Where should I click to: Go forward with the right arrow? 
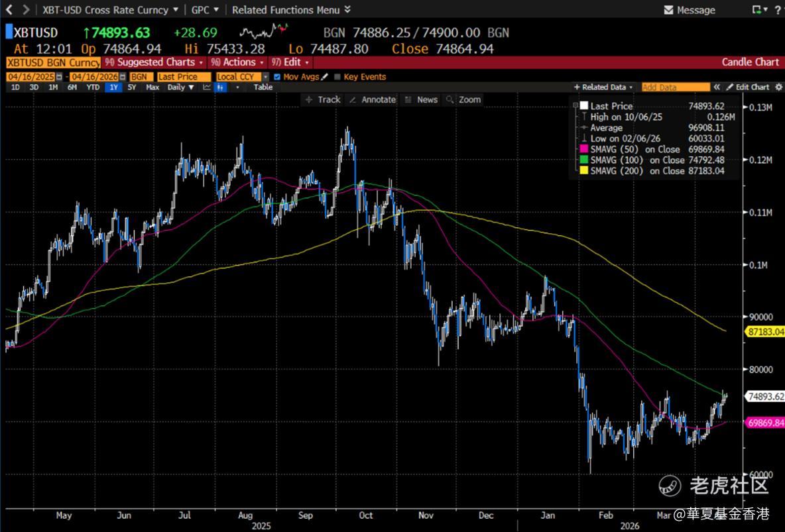tap(26, 9)
